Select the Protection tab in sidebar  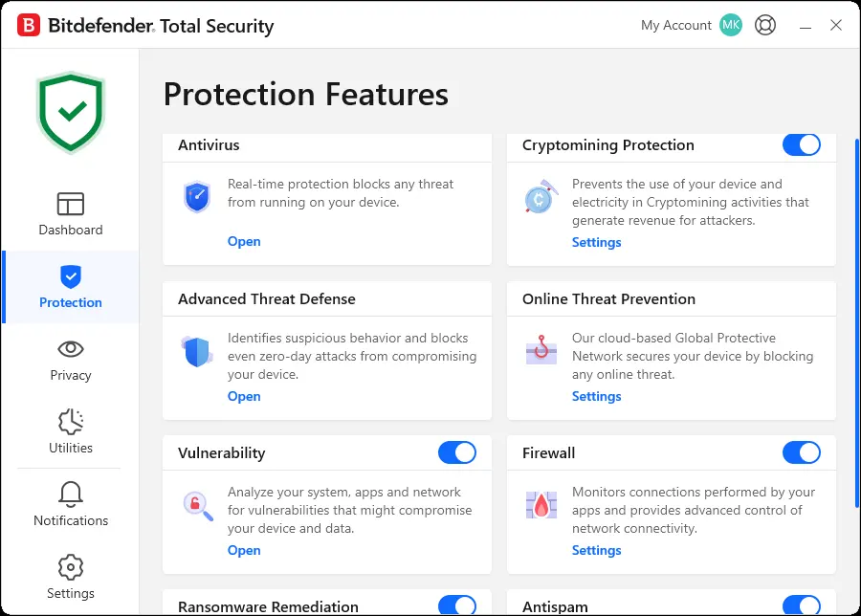70,287
